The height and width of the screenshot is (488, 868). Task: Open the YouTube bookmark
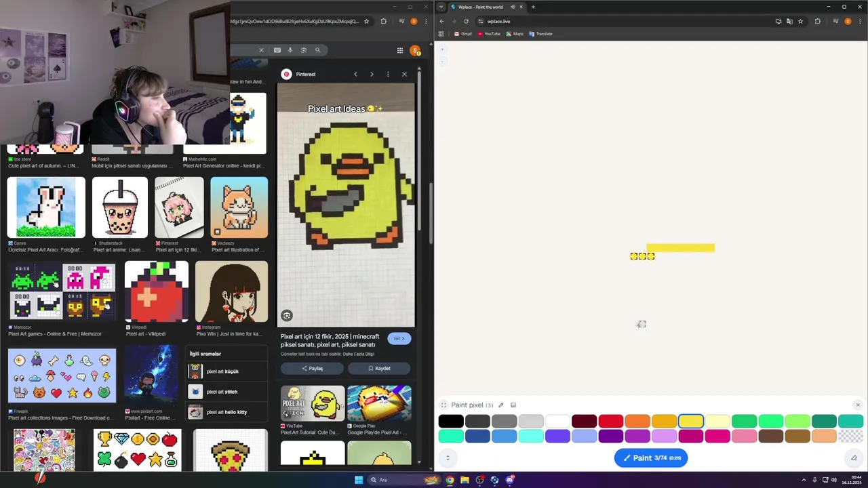tap(489, 34)
